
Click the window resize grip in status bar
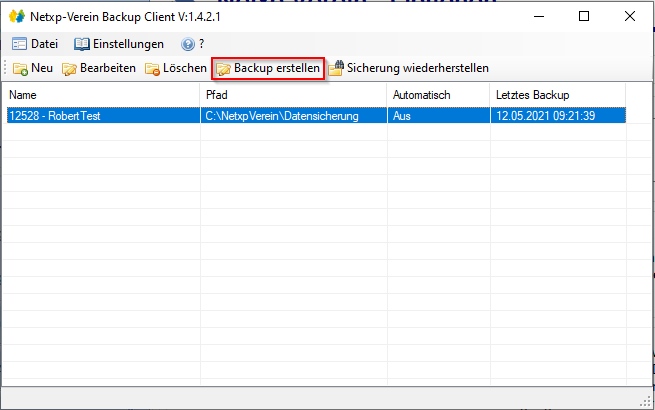646,402
